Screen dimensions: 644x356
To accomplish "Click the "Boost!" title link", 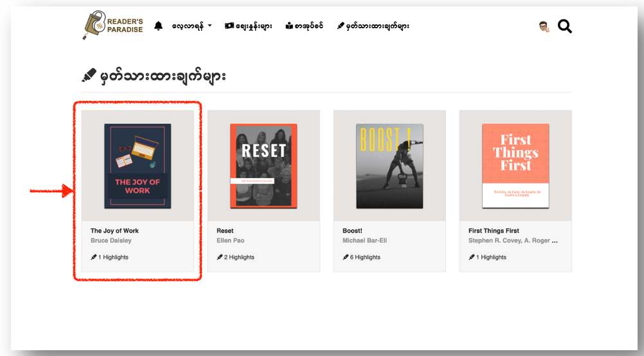I will click(353, 231).
